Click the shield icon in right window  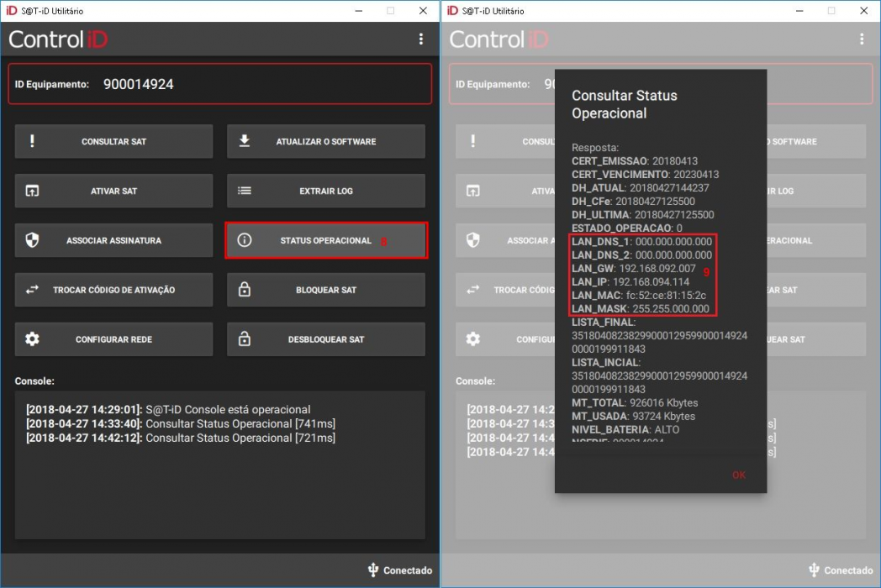(473, 240)
